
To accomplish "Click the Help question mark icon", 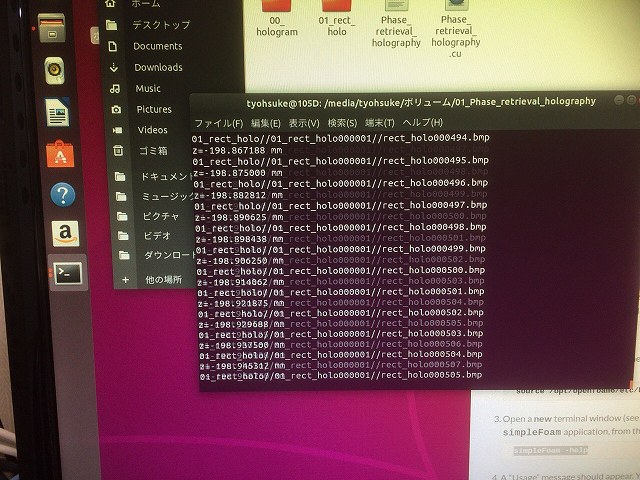I will (63, 194).
